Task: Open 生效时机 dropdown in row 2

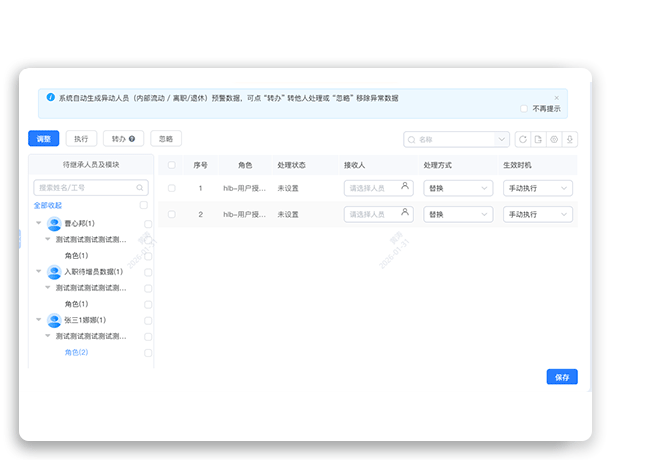Action: click(x=538, y=214)
